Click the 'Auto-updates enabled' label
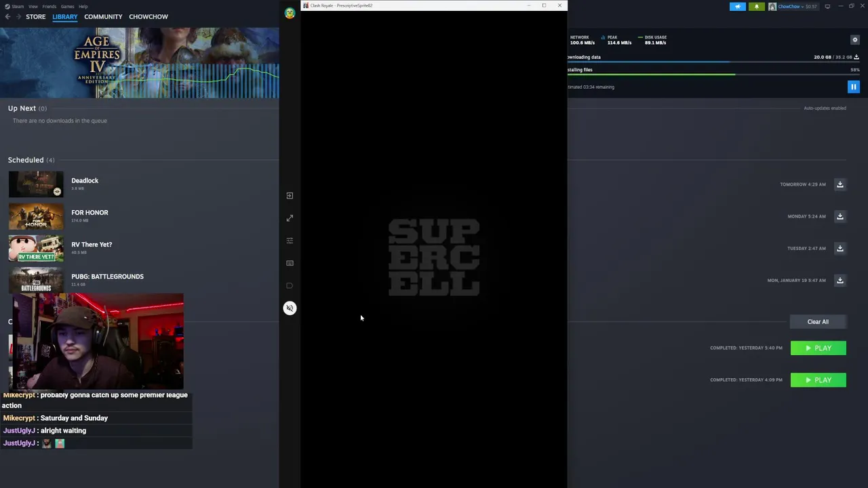 (825, 108)
